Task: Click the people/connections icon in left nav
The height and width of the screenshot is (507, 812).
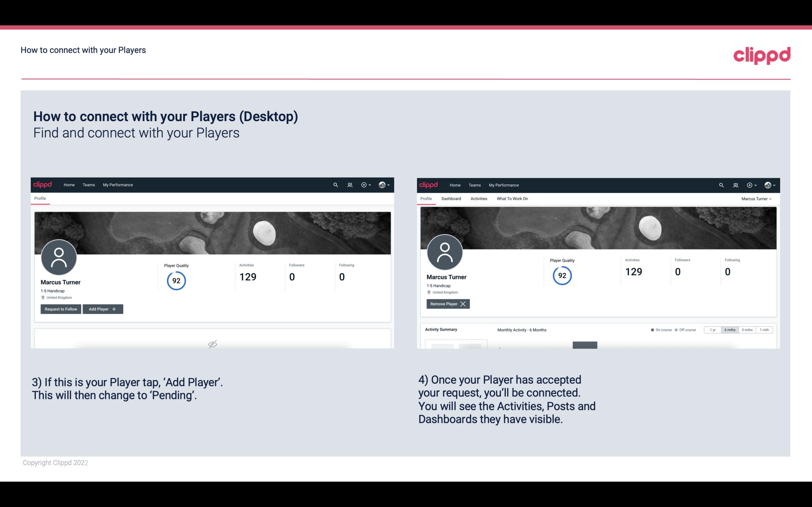Action: 350,184
